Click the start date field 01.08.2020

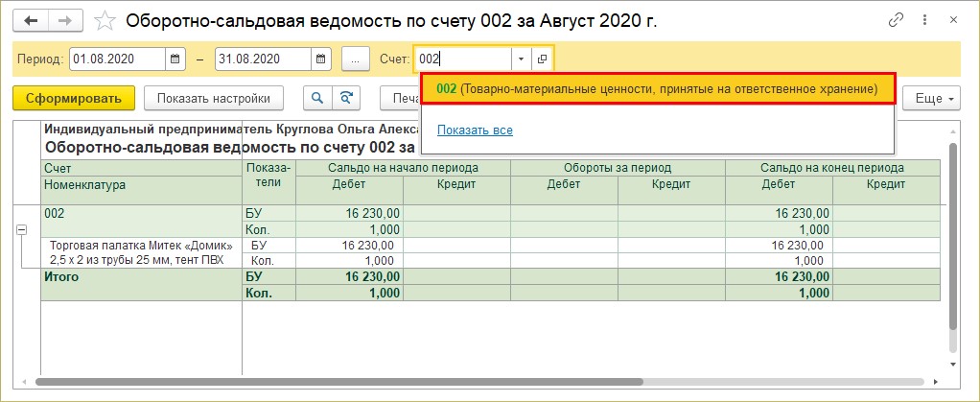[118, 59]
